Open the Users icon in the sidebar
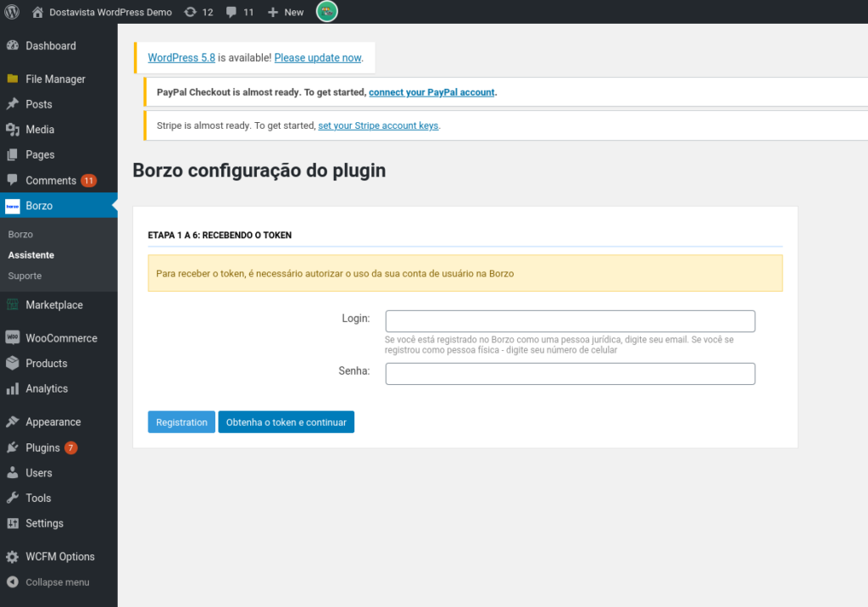The height and width of the screenshot is (607, 868). pos(14,472)
